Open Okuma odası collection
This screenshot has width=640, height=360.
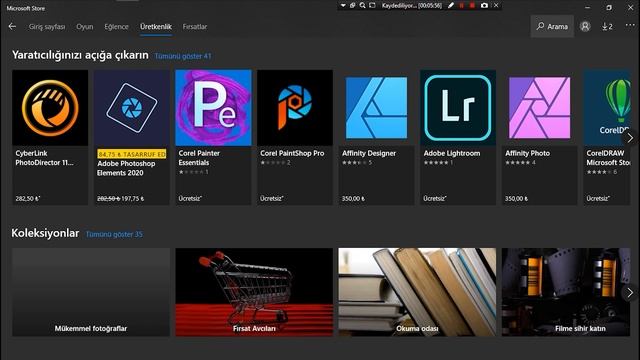(417, 292)
